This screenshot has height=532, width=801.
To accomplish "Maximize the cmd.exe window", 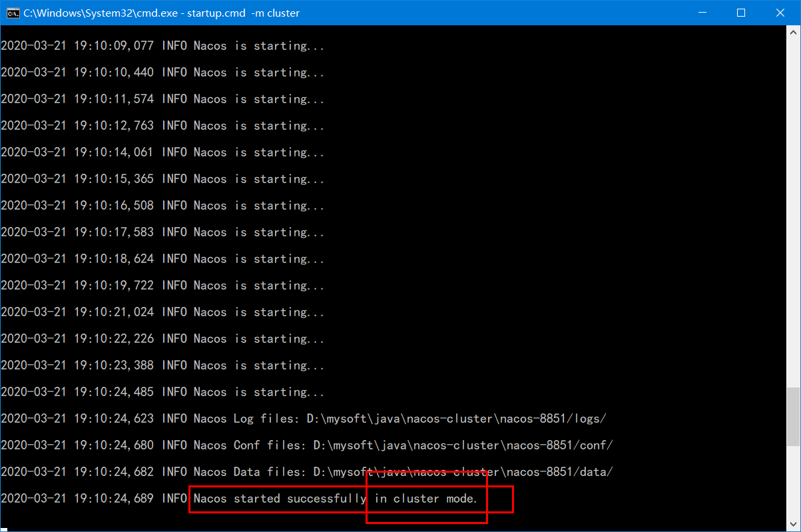I will (741, 13).
